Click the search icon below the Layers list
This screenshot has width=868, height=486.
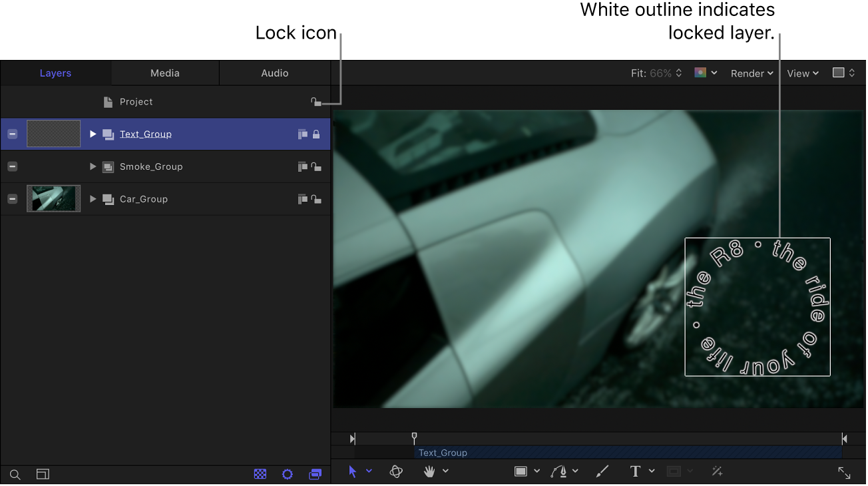pos(15,475)
